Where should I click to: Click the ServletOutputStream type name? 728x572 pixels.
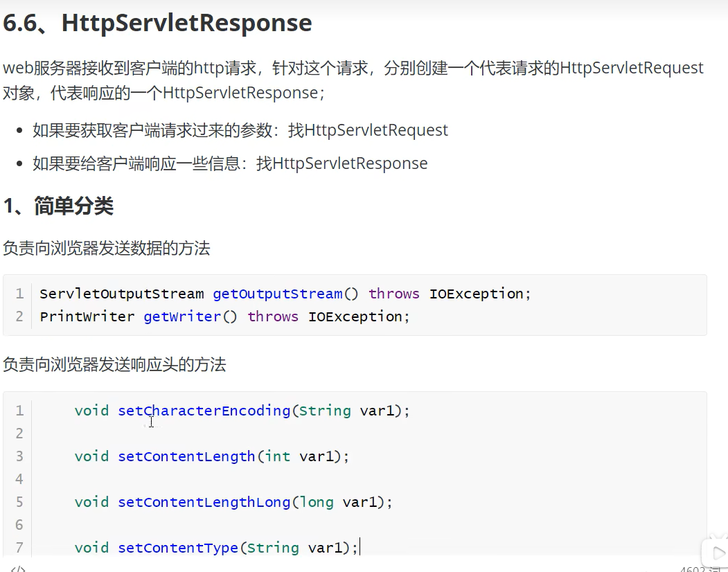click(122, 294)
